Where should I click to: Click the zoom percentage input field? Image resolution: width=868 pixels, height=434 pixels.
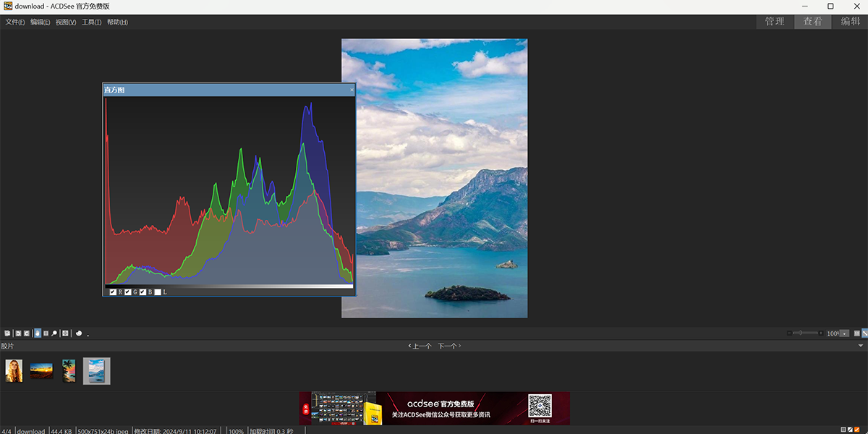pyautogui.click(x=833, y=333)
